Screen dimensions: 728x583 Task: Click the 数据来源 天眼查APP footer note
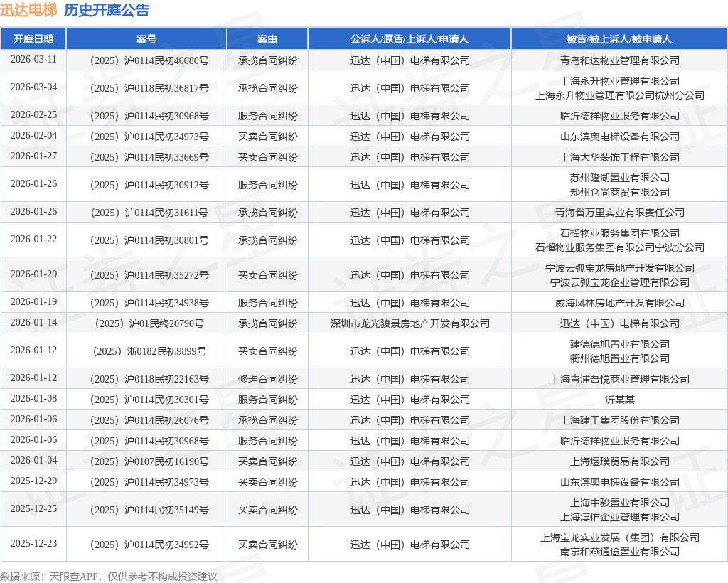109,577
